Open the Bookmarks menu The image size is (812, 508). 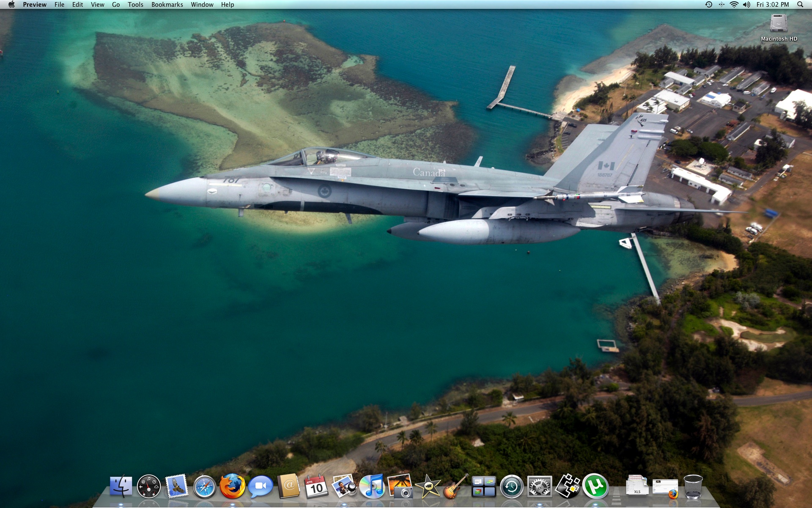pos(167,5)
